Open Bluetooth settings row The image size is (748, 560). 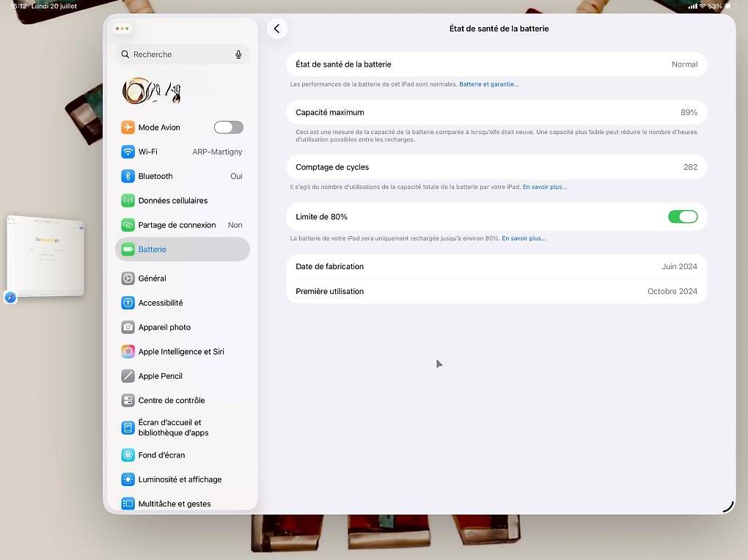(182, 176)
